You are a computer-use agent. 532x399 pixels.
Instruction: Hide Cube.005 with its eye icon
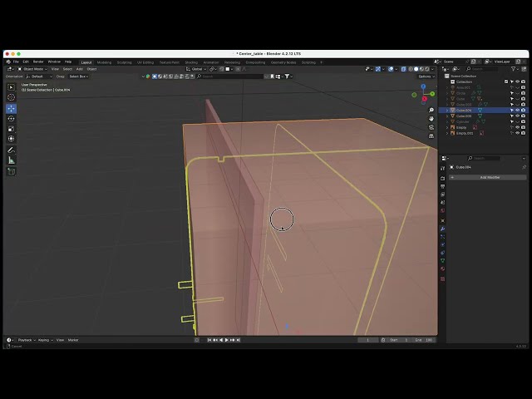(517, 116)
